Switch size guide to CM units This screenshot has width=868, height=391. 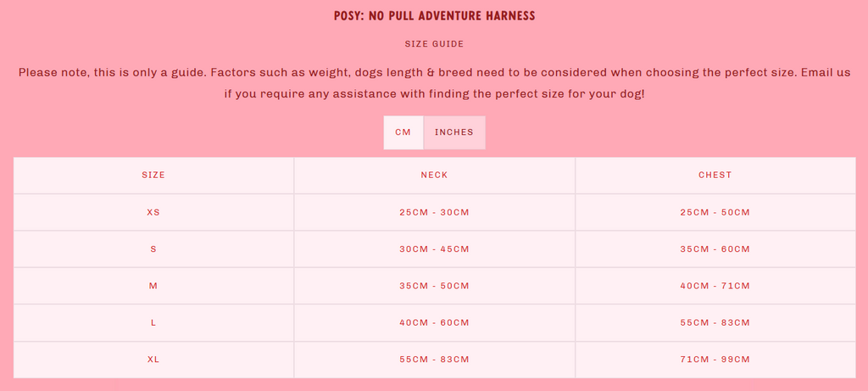point(403,132)
